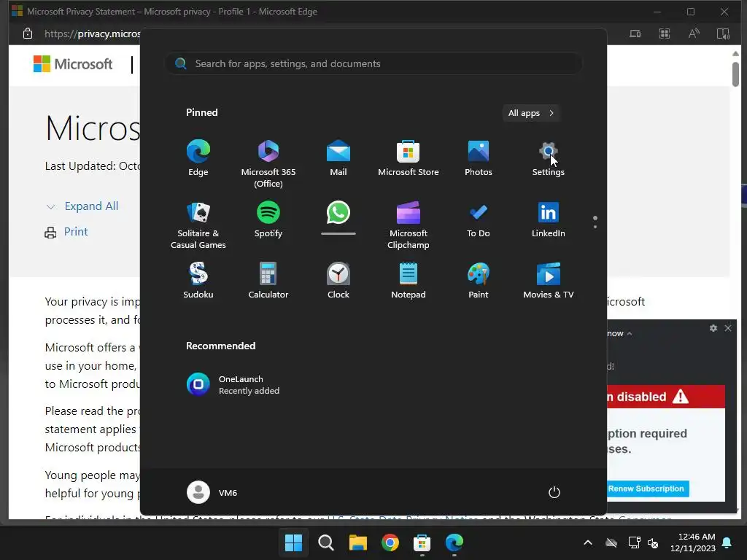Open recommended OneLaunch app

click(x=233, y=385)
